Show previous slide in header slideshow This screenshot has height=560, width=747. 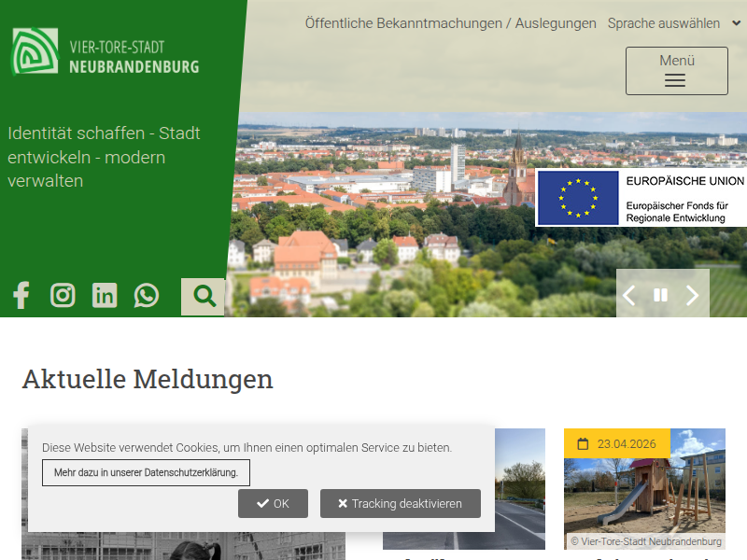[x=629, y=295]
